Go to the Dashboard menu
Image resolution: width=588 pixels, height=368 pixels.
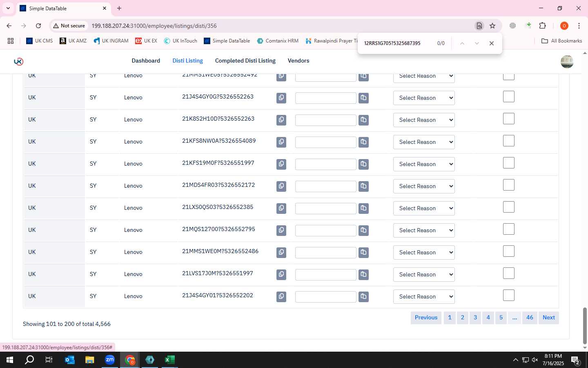click(146, 61)
